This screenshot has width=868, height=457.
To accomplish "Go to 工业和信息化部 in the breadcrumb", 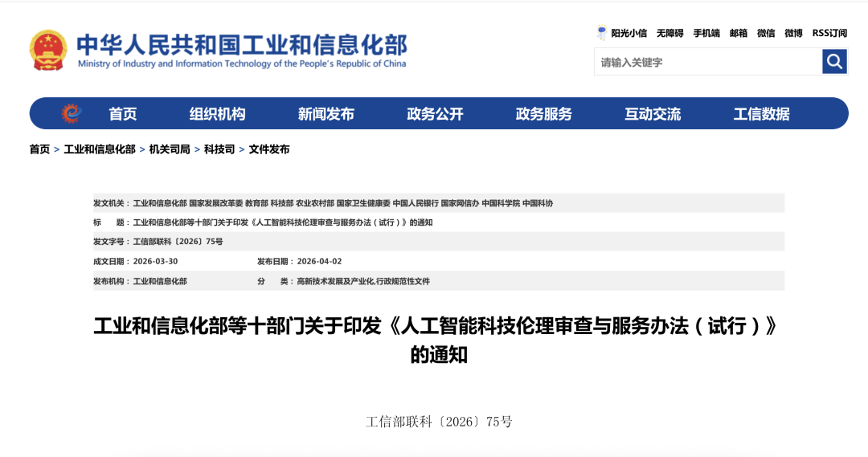I will 100,149.
